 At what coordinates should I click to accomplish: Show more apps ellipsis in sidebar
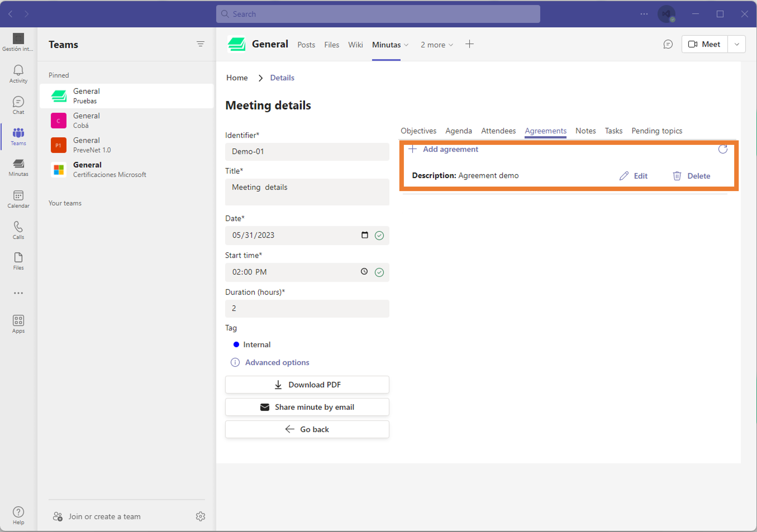18,293
